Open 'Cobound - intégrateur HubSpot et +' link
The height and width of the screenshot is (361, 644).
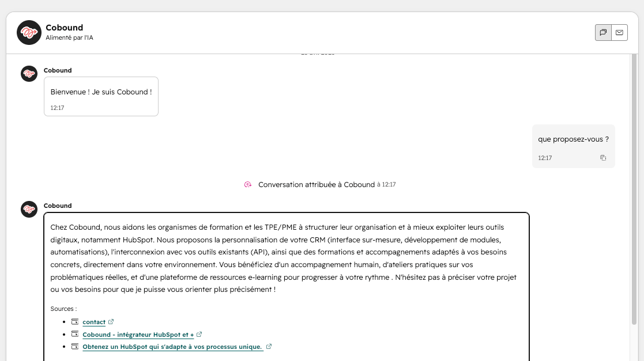(x=138, y=335)
